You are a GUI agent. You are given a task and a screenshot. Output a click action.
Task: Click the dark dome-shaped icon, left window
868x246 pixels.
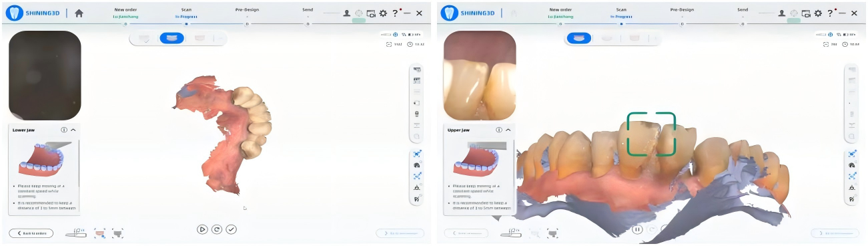417,165
